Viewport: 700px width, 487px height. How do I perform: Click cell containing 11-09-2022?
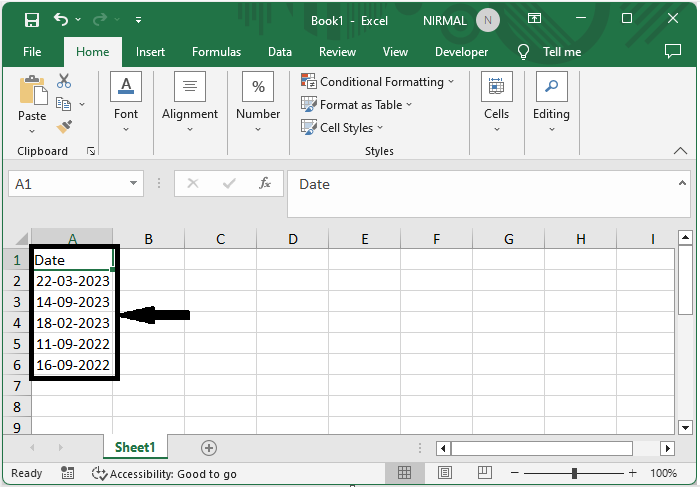(72, 344)
